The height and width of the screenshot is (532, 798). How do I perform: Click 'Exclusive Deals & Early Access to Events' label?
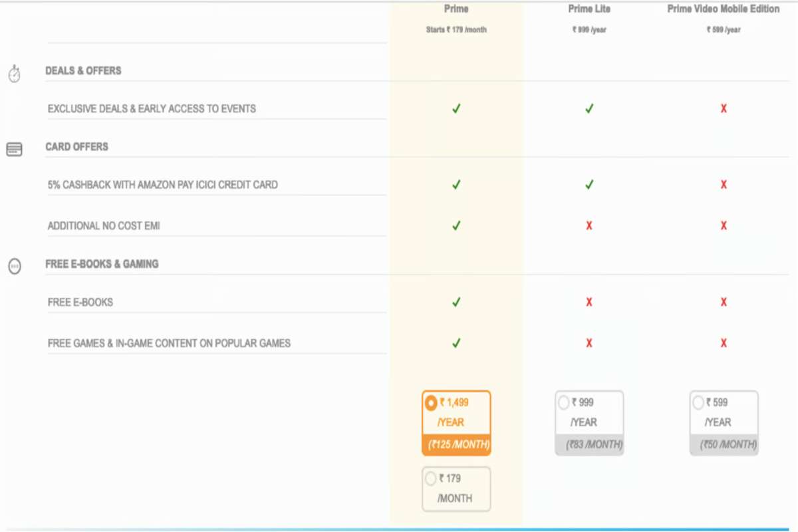click(152, 108)
